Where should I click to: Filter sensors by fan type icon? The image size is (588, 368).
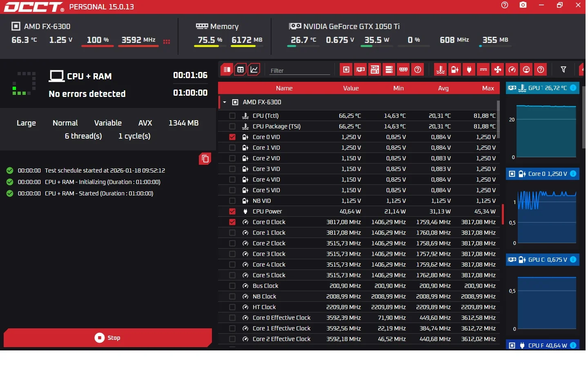pyautogui.click(x=498, y=70)
